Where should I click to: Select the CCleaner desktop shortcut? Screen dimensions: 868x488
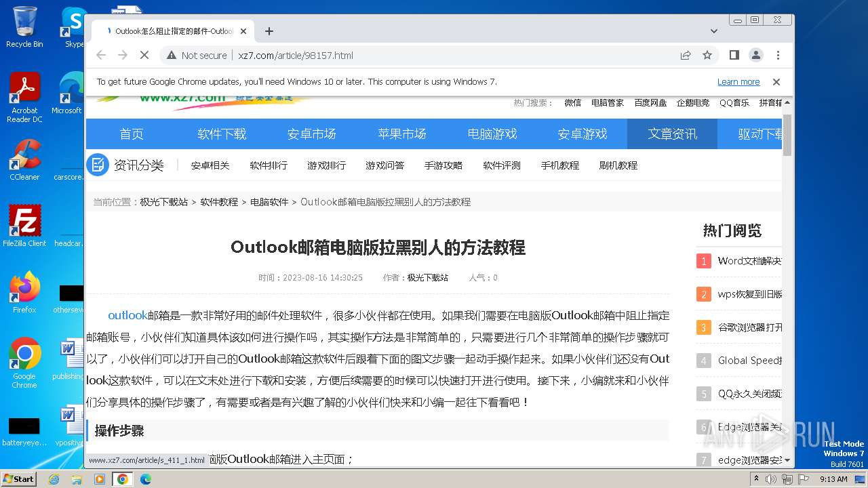point(24,160)
